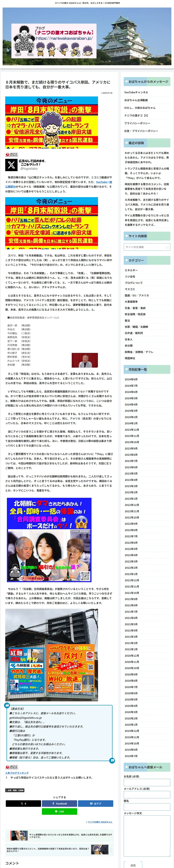Click the 募金方法 quote box email gekioko@logoslabo.co.jp
This screenshot has width=174, height=868.
click(x=25, y=718)
